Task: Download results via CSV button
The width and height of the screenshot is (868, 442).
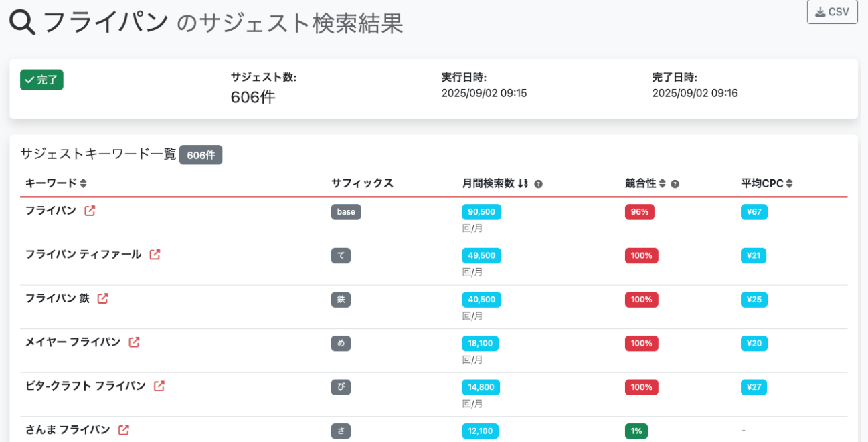Action: (x=832, y=11)
